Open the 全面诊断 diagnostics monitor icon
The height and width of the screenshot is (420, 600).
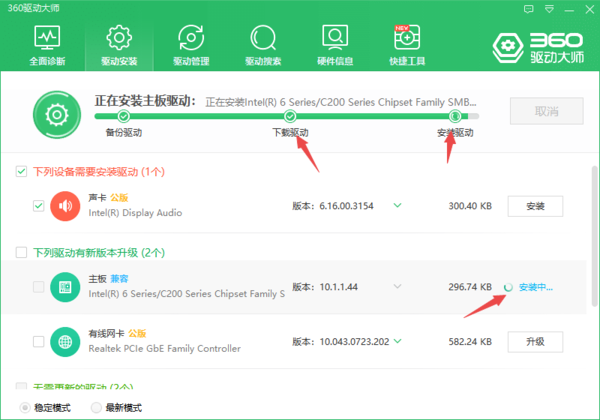(x=47, y=37)
